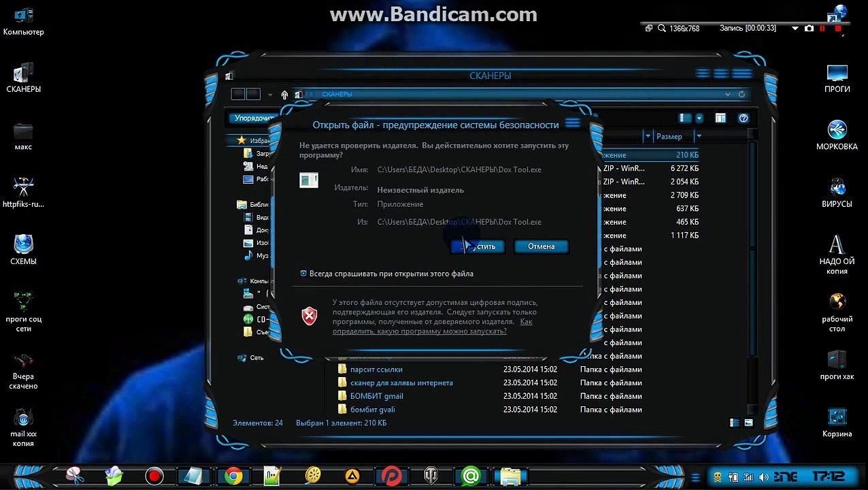Click the Размер column header
Screen dimensions: 868x490
[x=669, y=136]
